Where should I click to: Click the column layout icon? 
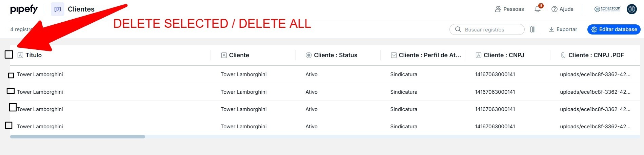pos(533,29)
